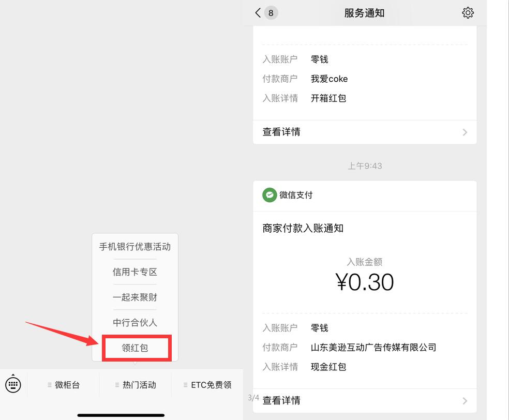Screen dimensions: 509x420
Task: Collapse the 热门活动 bottom menu
Action: pyautogui.click(x=135, y=385)
